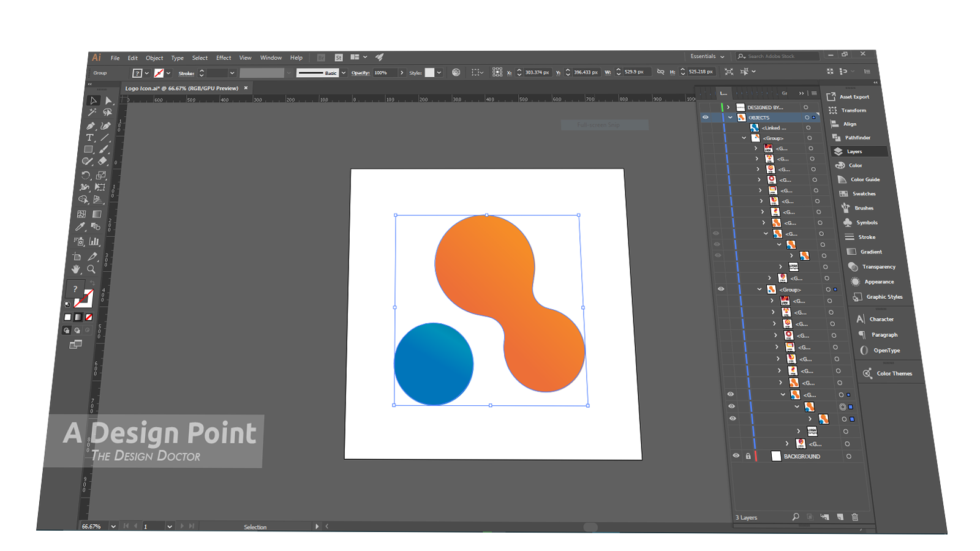980x551 pixels.
Task: Select the Zoom magnifier tool
Action: coord(91,269)
